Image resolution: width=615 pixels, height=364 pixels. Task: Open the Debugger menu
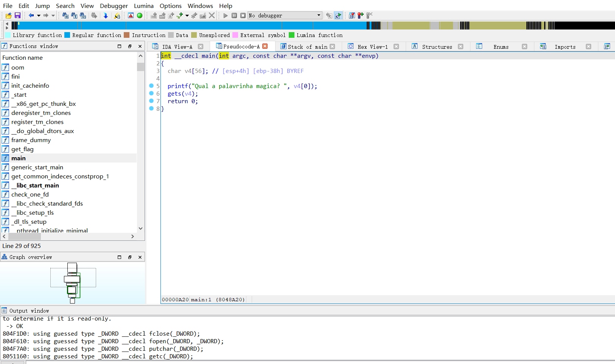click(114, 6)
